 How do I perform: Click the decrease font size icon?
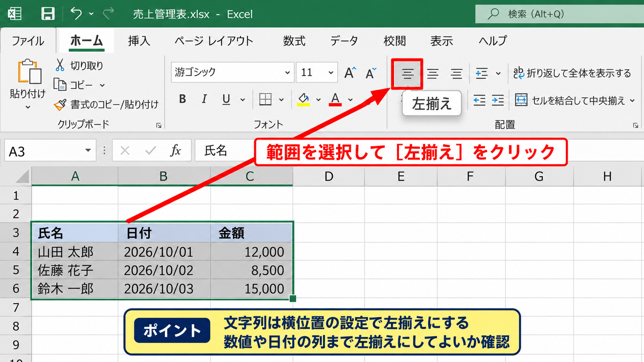[371, 73]
